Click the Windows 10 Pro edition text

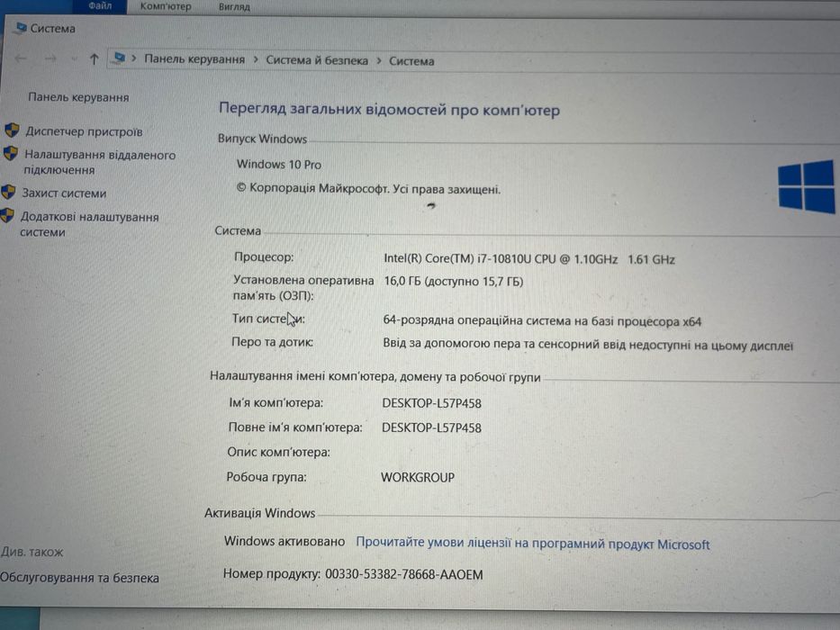[x=279, y=165]
